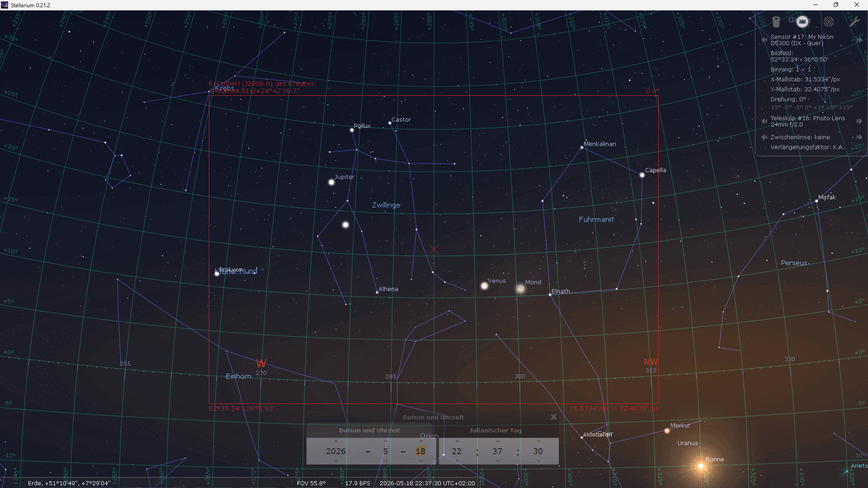Select the Sun (Sonne) near horizon
868x488 pixels.
click(701, 466)
